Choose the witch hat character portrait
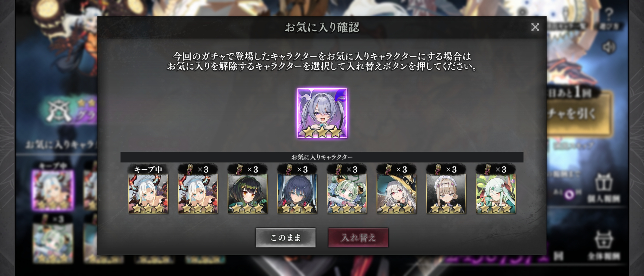 pos(396,194)
